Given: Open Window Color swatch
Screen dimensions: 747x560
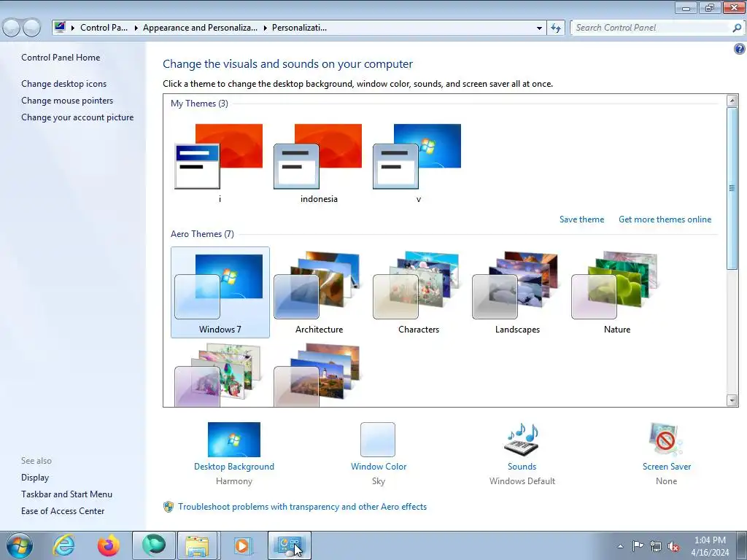Looking at the screenshot, I should tap(378, 440).
